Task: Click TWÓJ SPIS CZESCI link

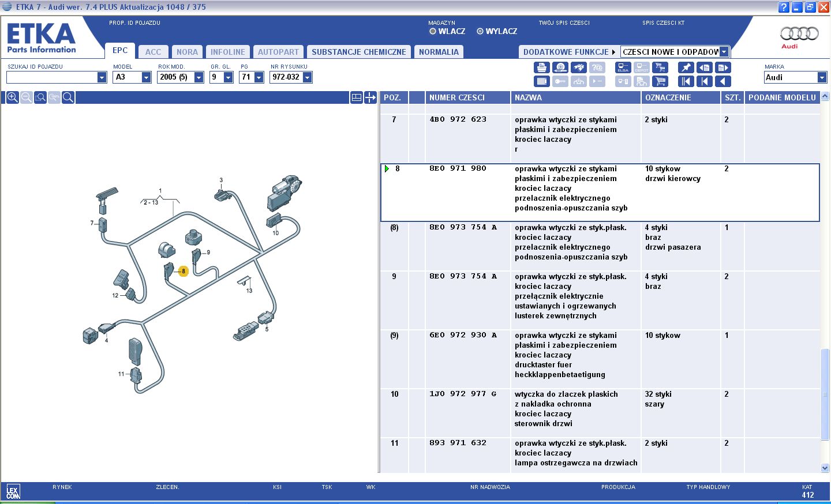Action: tap(564, 23)
